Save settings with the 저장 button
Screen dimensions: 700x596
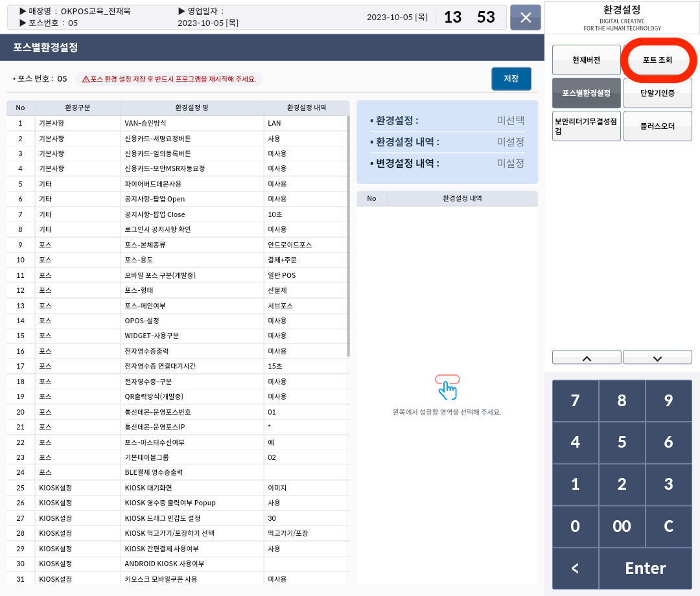pos(511,78)
